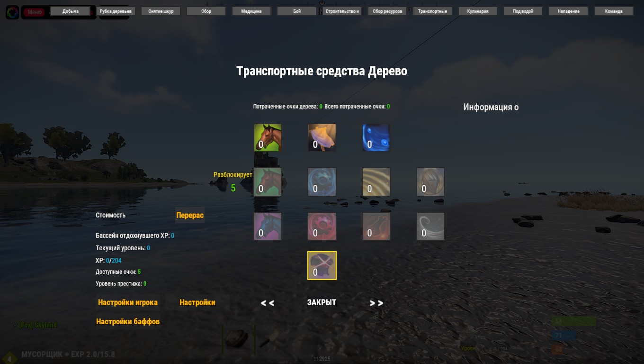Screen dimensions: 644x364
Task: Click the red gear skill icon
Action: [322, 227]
